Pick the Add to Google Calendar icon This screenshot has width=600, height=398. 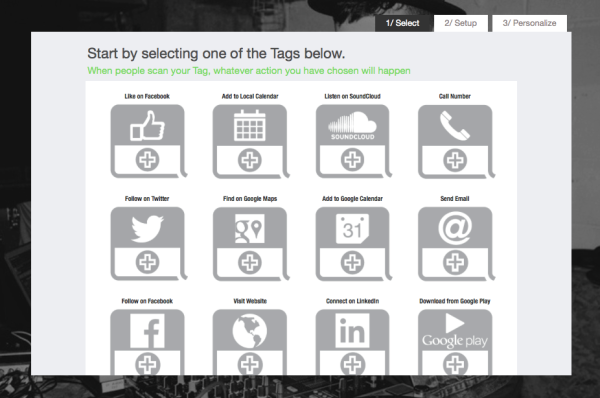(352, 228)
